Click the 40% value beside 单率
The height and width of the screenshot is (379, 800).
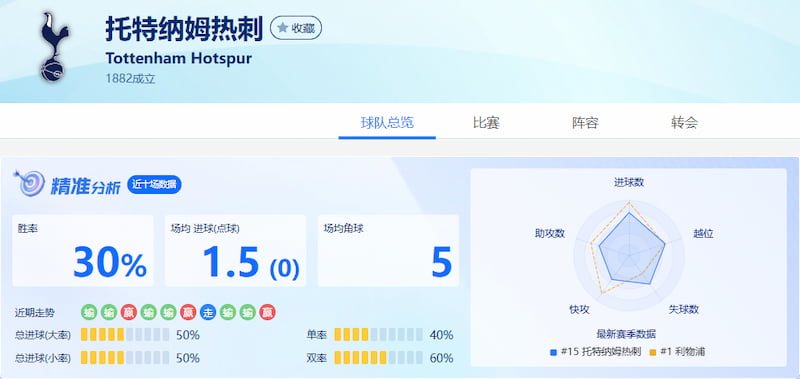pyautogui.click(x=441, y=335)
